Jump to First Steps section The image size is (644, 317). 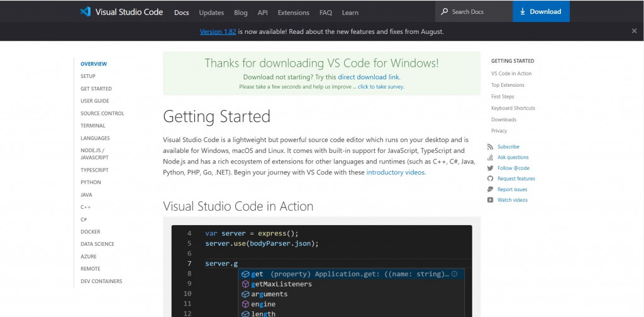(502, 96)
